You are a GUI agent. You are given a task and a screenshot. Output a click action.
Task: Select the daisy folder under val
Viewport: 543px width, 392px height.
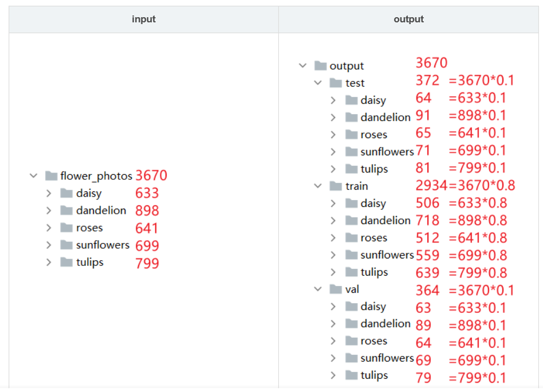pyautogui.click(x=374, y=307)
